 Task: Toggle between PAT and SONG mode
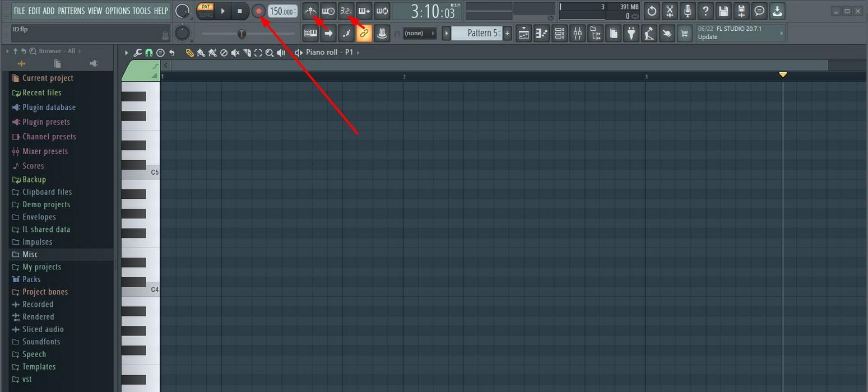[x=205, y=11]
